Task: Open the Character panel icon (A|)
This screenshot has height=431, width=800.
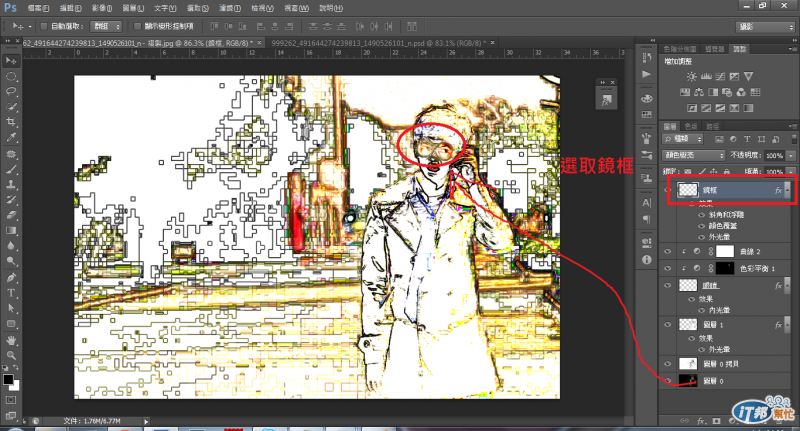Action: point(646,203)
